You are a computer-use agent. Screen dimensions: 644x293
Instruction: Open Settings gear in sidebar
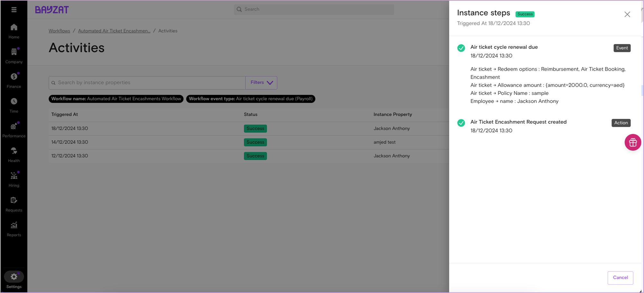(x=14, y=277)
